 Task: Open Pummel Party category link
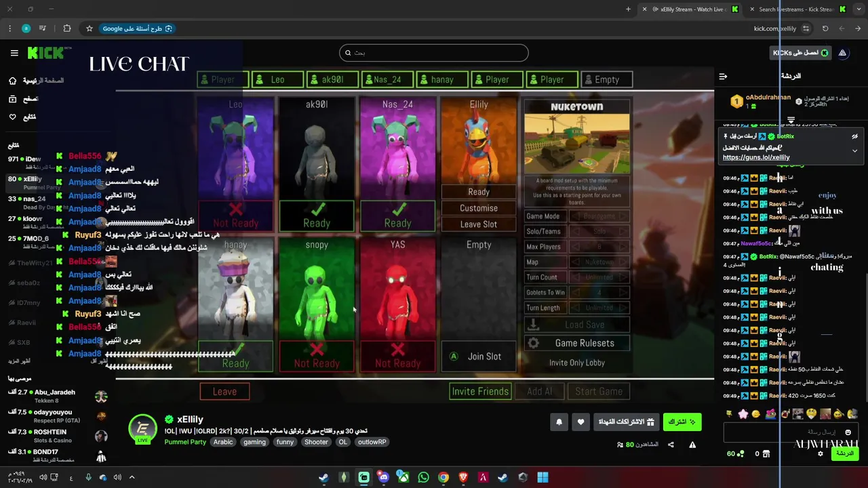pyautogui.click(x=185, y=442)
